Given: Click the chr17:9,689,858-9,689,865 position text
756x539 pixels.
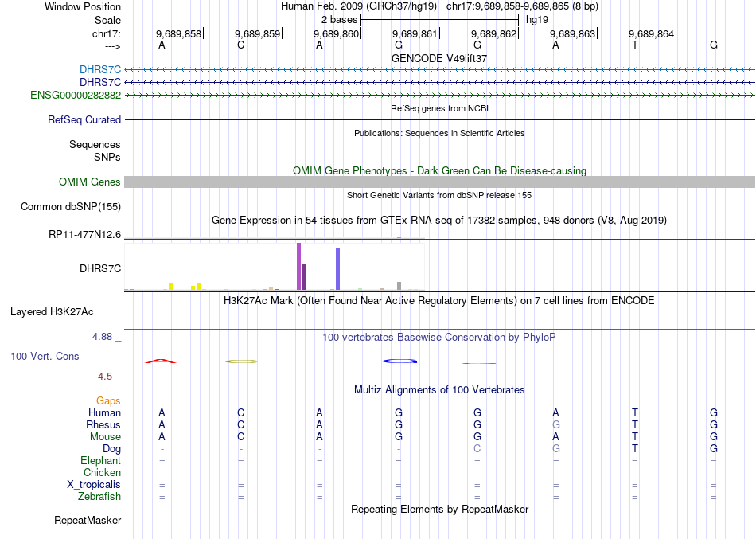Looking at the screenshot, I should pyautogui.click(x=522, y=6).
